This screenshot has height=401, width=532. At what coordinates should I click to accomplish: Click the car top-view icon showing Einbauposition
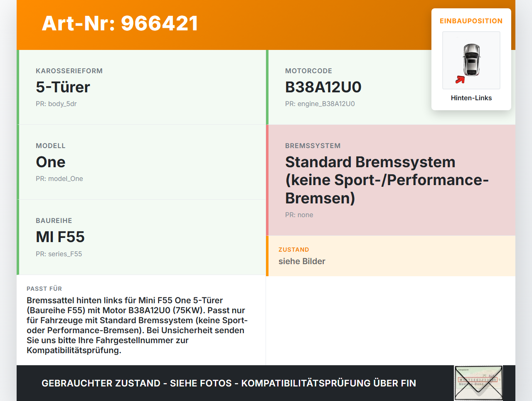click(x=471, y=60)
